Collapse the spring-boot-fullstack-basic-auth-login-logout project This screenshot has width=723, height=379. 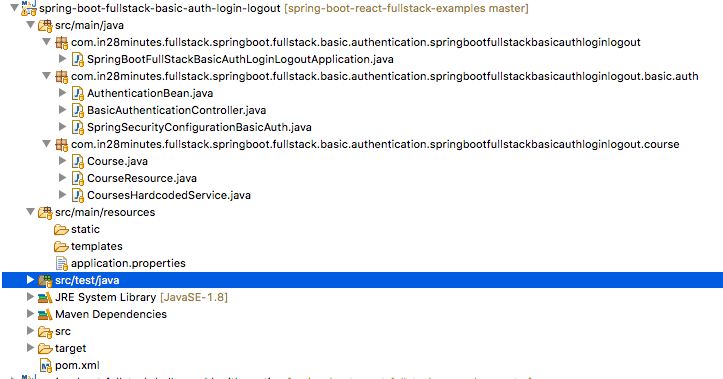[14, 7]
